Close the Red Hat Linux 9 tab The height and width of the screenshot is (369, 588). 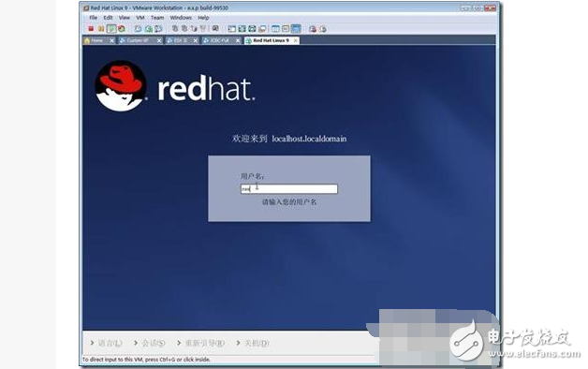(x=296, y=40)
